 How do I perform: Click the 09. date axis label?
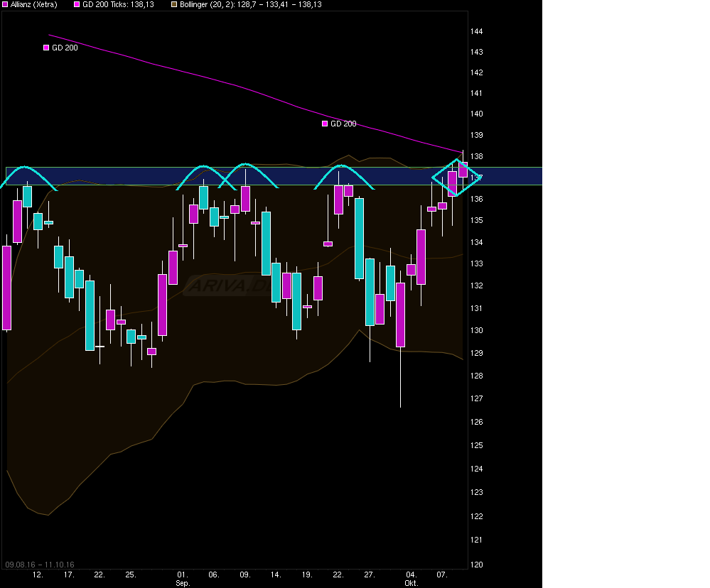(245, 575)
